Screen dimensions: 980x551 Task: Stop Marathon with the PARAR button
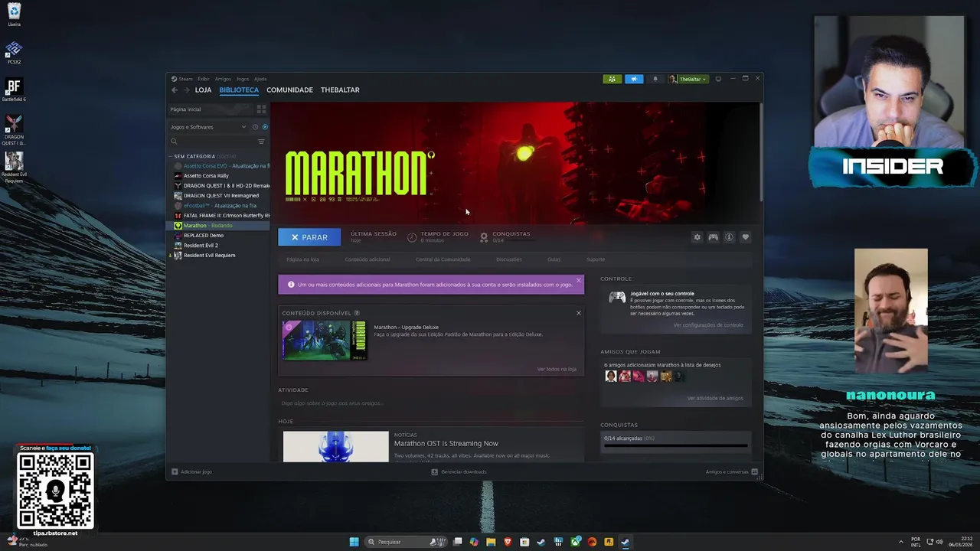click(x=309, y=237)
